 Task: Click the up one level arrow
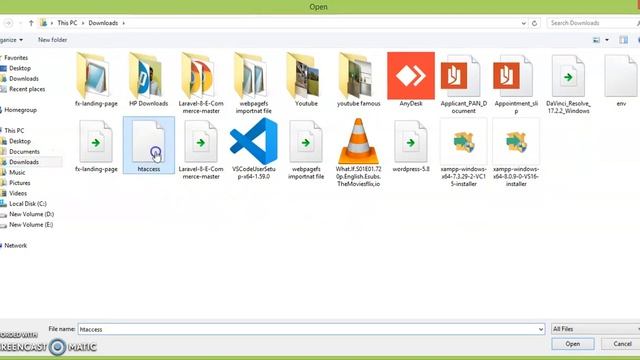[31, 23]
